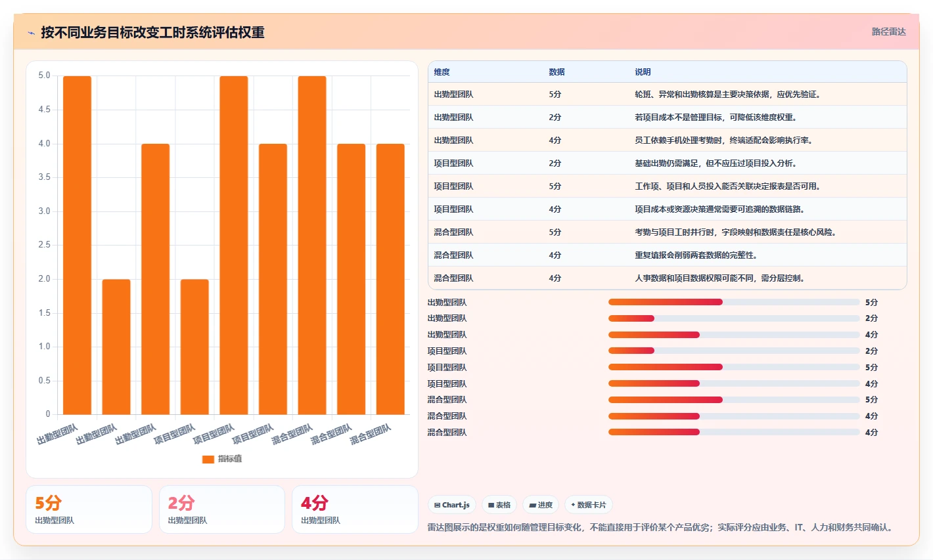Click the 项目型团队 chart bar at 2.0

[x=194, y=347]
